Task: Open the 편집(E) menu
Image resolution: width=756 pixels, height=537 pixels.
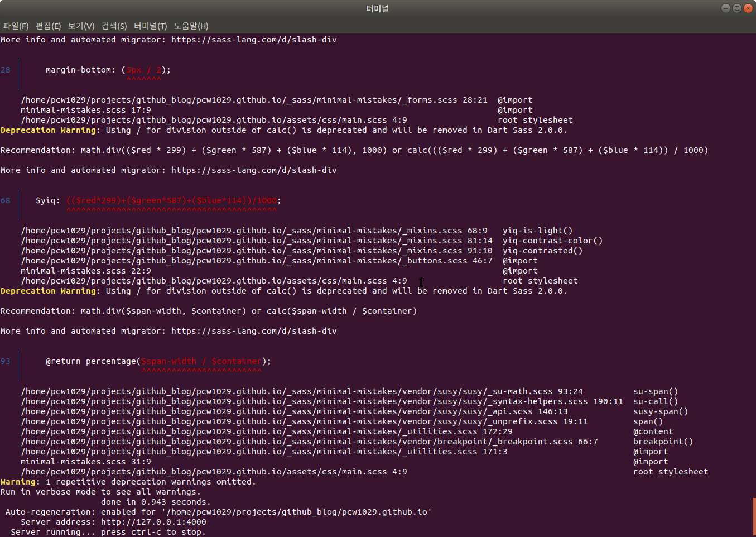Action: tap(48, 26)
